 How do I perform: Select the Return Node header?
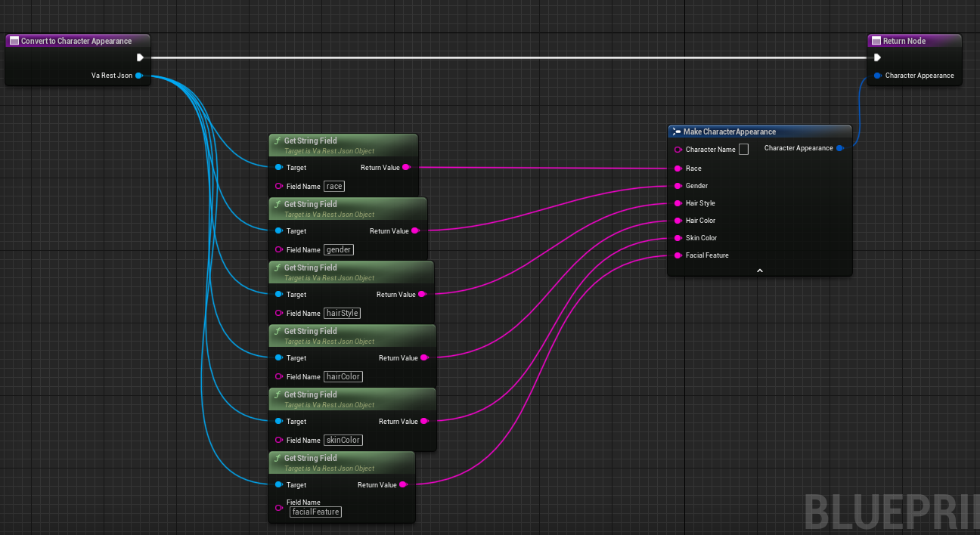coord(904,41)
